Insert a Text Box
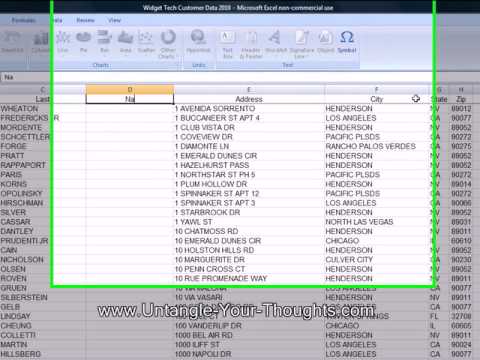Viewport: 480px width, 360px height. coord(227,44)
